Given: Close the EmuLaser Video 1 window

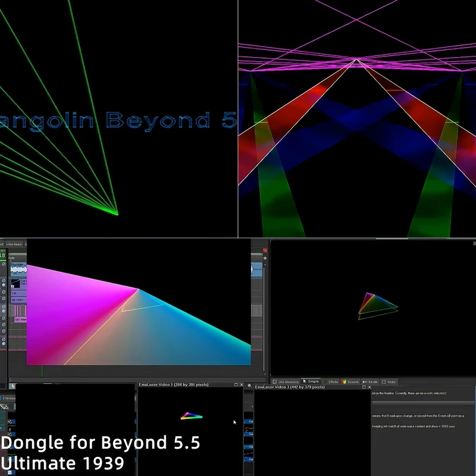Looking at the screenshot, I should coord(242,386).
